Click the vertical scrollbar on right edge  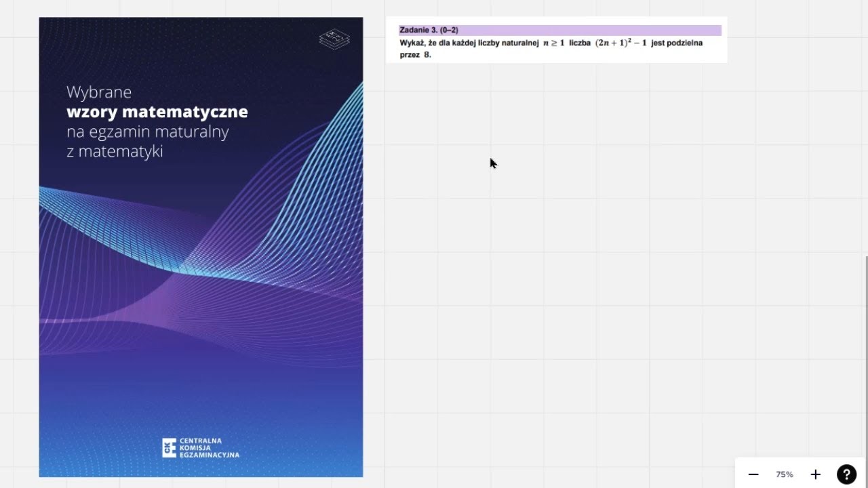coord(866,371)
